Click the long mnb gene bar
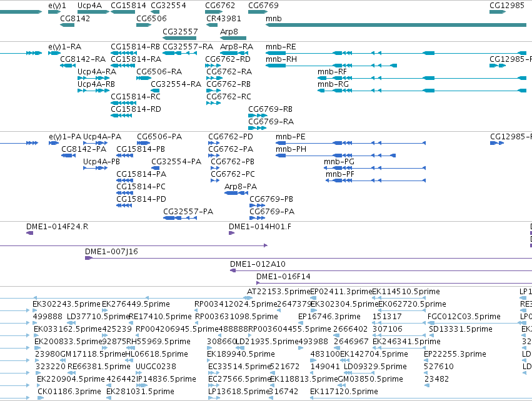 tap(396, 25)
